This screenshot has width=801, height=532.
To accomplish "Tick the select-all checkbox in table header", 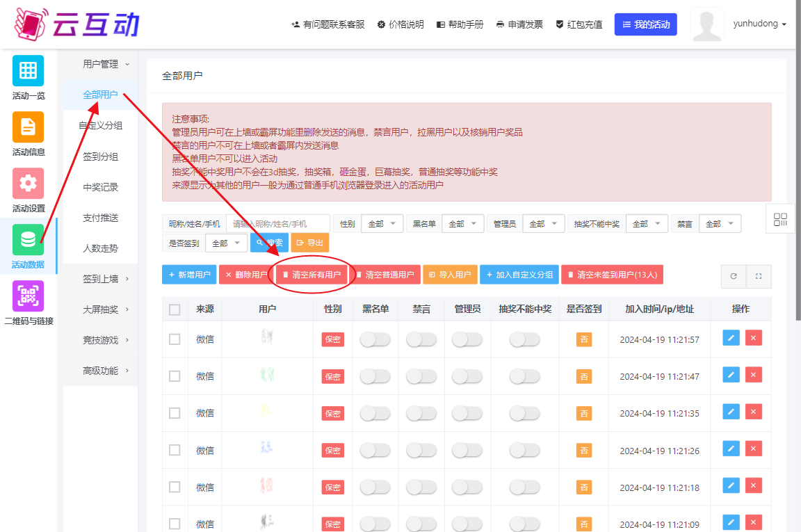I will tap(175, 309).
